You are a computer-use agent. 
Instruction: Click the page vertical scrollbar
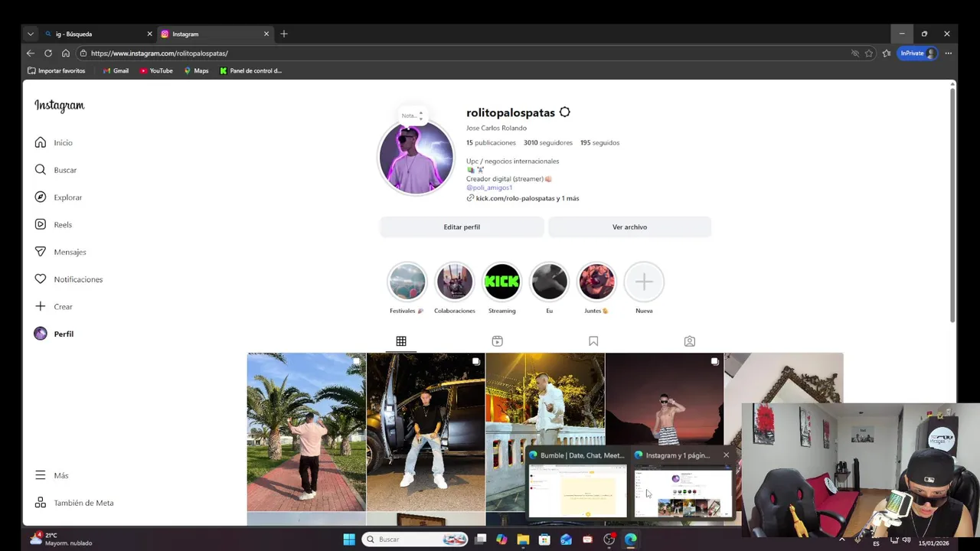(952, 207)
